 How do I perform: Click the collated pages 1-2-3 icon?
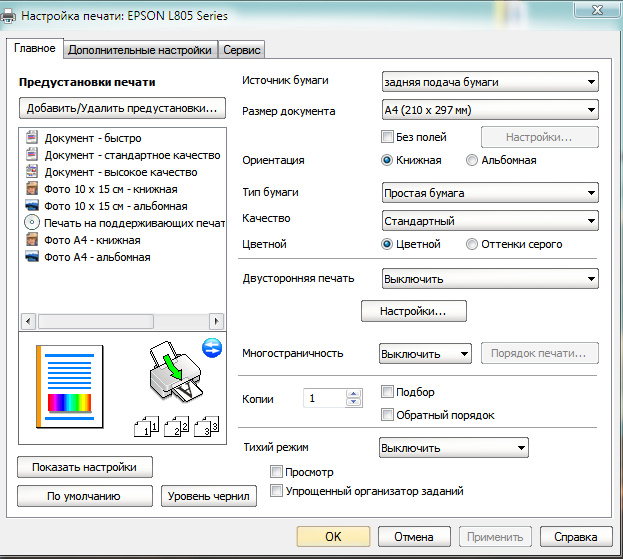176,427
